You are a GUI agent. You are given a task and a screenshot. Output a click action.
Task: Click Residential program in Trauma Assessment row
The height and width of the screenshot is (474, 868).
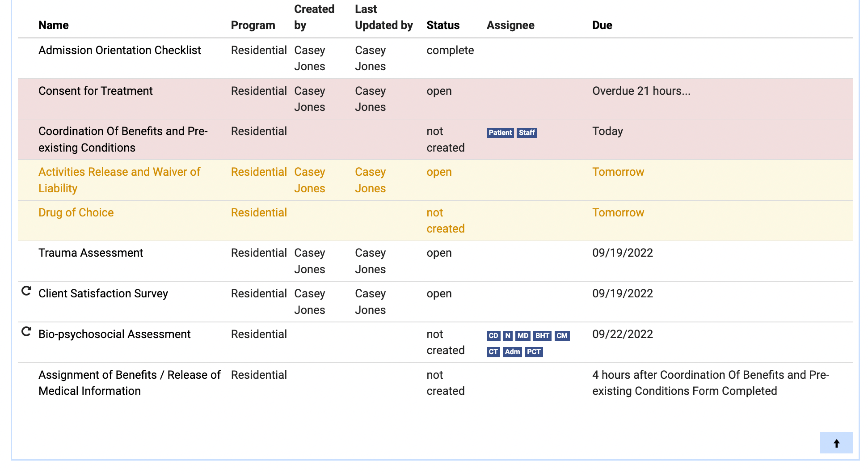pos(259,253)
